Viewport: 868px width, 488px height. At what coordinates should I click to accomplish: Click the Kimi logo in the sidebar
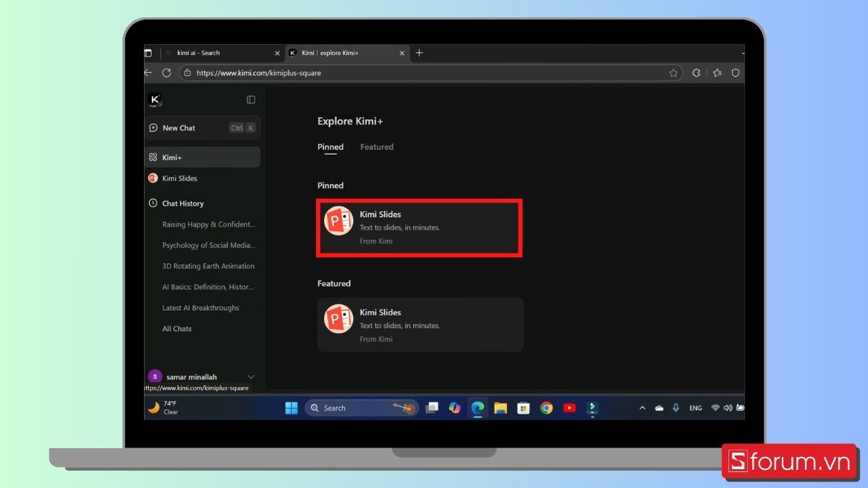click(x=154, y=99)
